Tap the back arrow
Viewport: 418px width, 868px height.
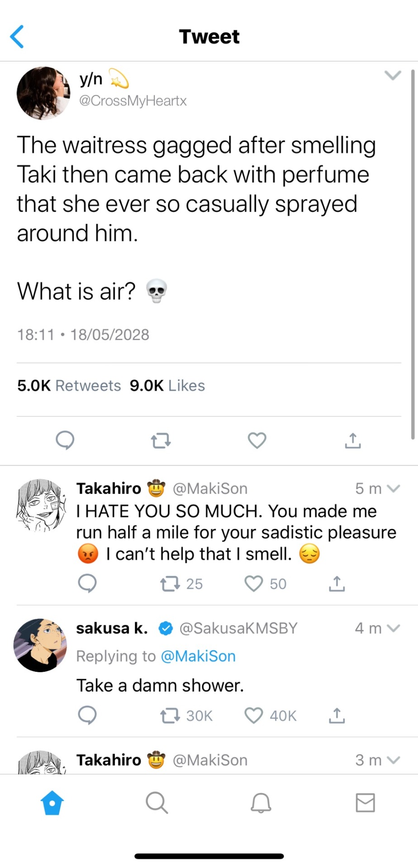coord(17,37)
